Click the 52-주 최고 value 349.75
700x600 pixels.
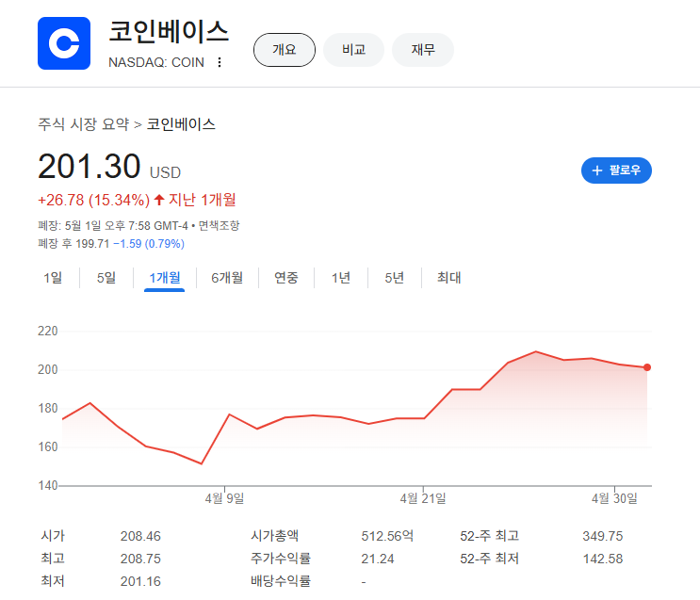[603, 536]
